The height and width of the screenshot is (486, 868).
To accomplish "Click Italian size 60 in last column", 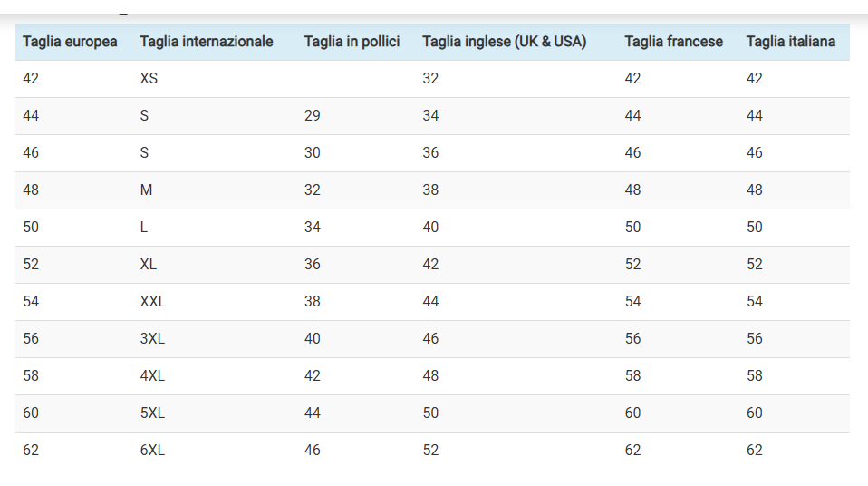I will click(x=755, y=413).
